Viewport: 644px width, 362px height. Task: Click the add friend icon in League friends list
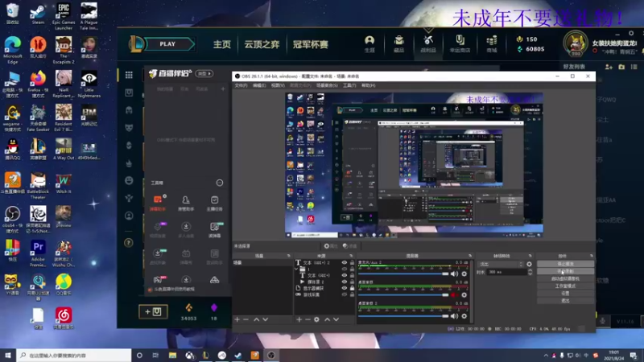(609, 67)
